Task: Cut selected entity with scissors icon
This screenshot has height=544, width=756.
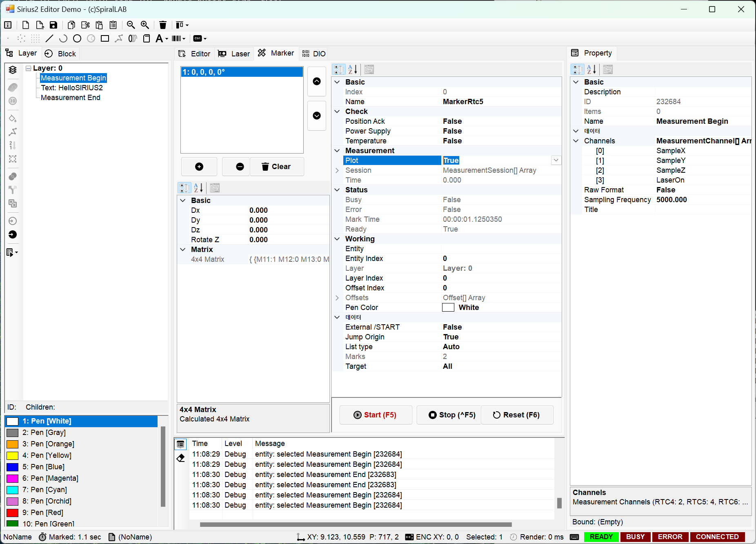Action: coord(85,25)
